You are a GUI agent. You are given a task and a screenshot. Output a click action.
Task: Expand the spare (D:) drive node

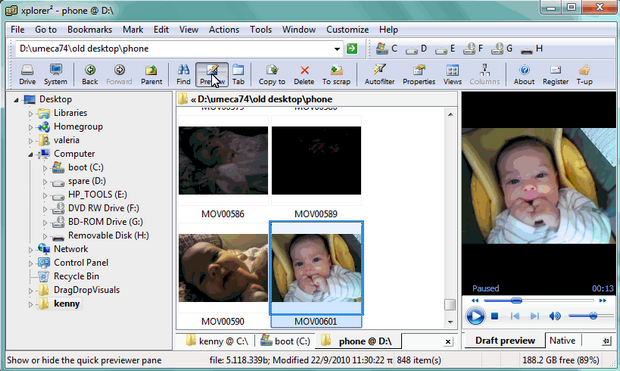point(45,182)
